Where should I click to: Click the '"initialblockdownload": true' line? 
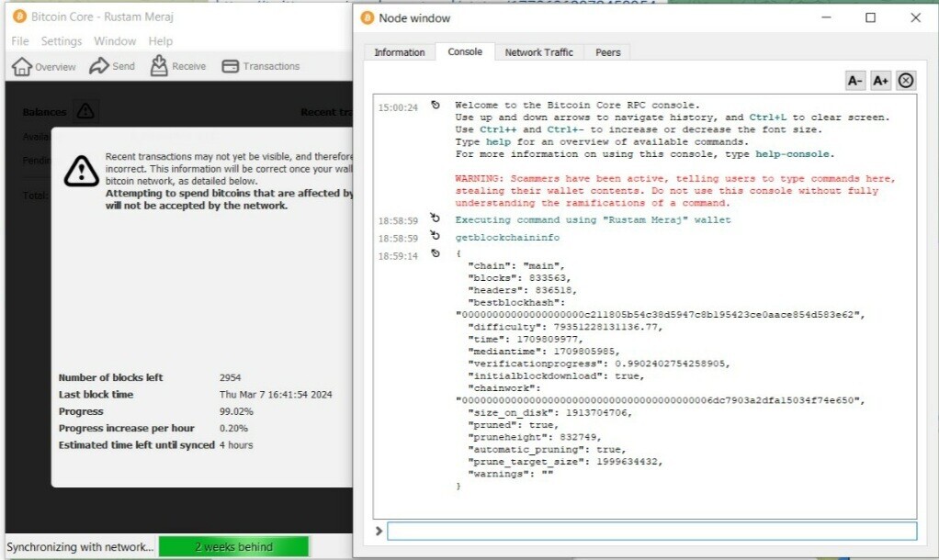point(556,375)
